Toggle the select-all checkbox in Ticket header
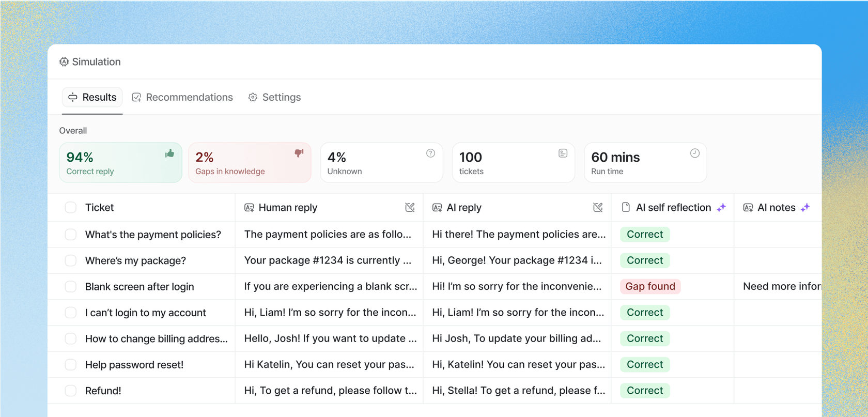 click(x=71, y=208)
